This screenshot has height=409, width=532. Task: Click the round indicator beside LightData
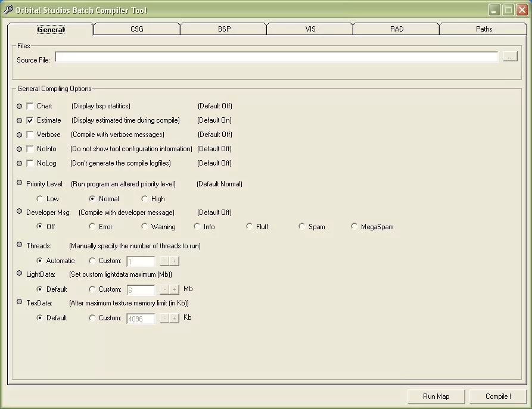(x=20, y=274)
